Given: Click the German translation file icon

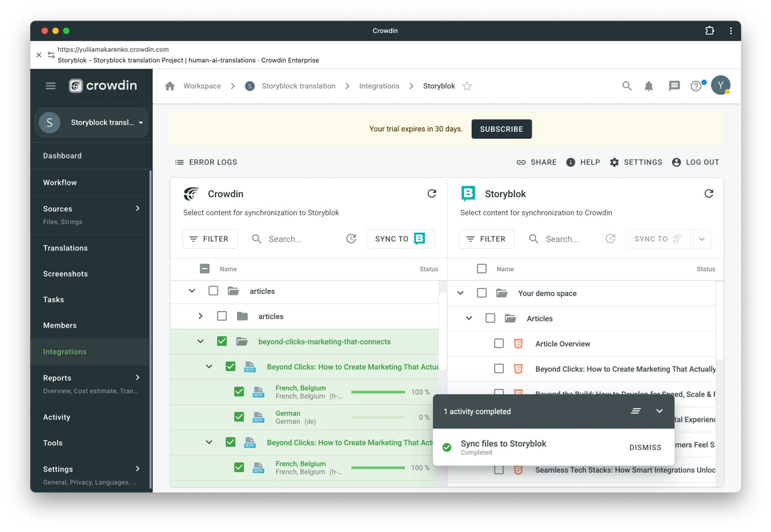Looking at the screenshot, I should [258, 417].
